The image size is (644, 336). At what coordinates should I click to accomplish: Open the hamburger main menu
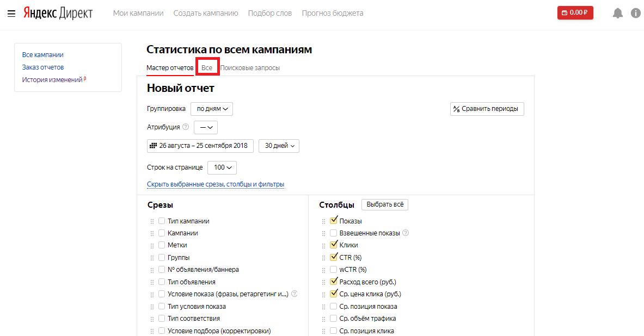[11, 14]
